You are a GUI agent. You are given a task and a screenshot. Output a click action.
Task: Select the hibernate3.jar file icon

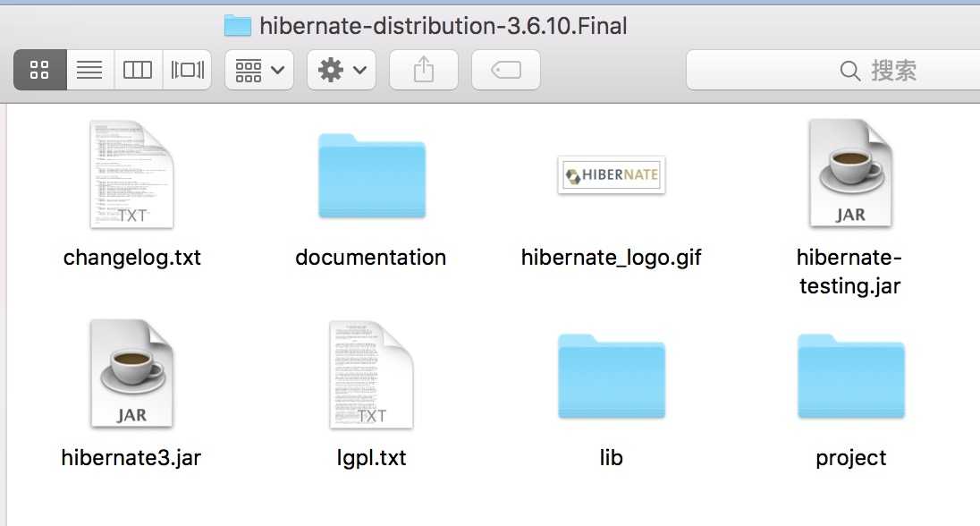pyautogui.click(x=131, y=373)
